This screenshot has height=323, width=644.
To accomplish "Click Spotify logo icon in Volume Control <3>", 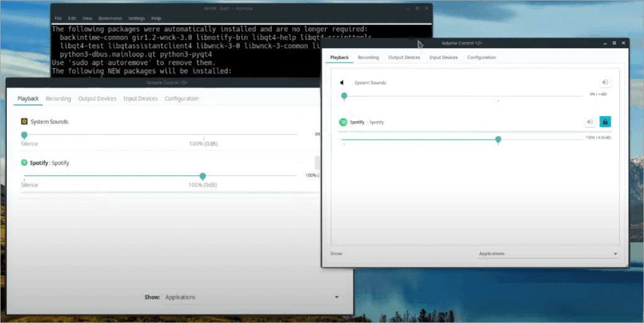I will click(x=25, y=163).
